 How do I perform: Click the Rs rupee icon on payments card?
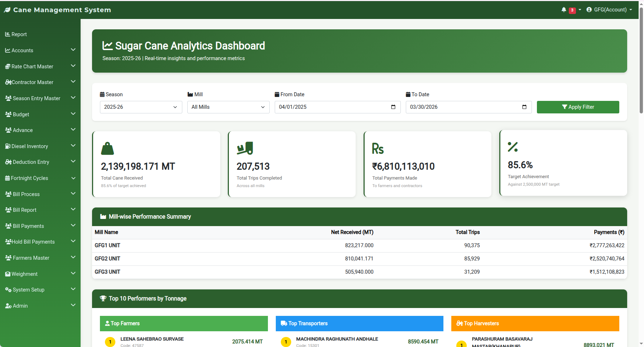[x=378, y=149]
